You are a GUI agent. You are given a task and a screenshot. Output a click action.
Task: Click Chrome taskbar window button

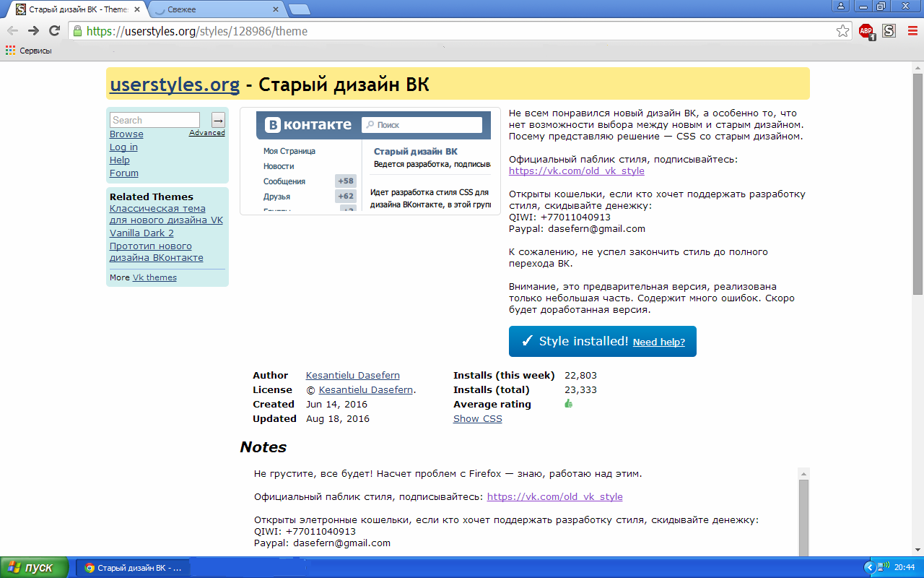point(132,568)
